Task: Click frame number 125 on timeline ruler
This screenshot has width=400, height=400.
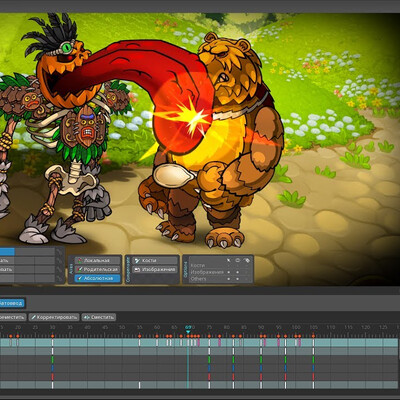Action: [383, 327]
